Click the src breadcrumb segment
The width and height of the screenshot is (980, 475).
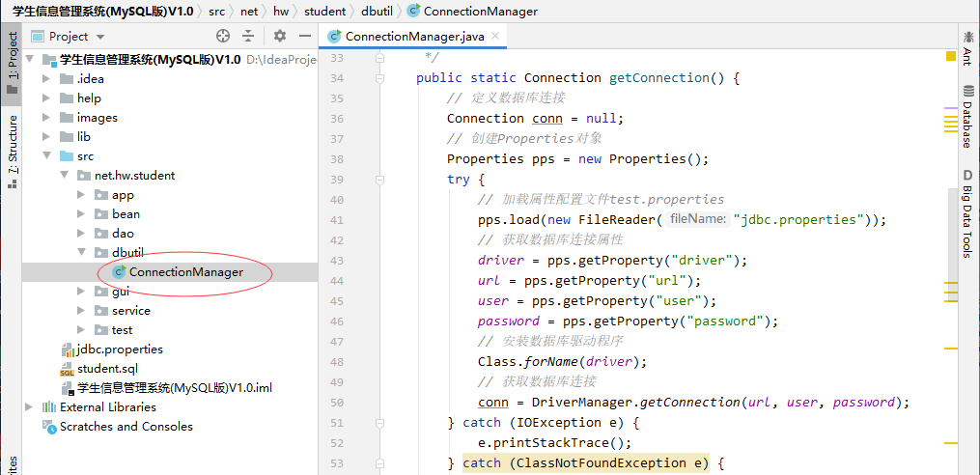217,12
